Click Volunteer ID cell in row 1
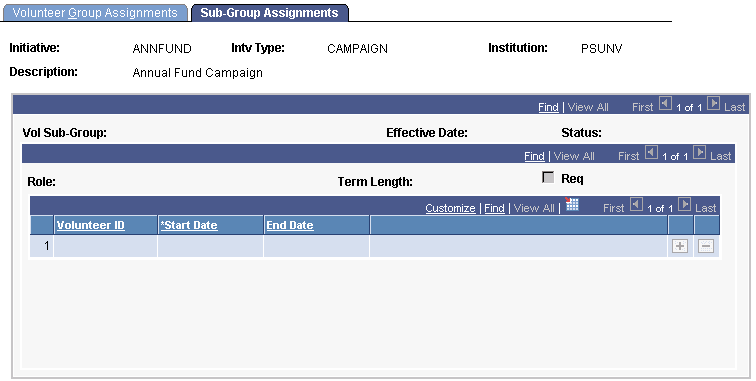756x381 pixels. click(106, 246)
